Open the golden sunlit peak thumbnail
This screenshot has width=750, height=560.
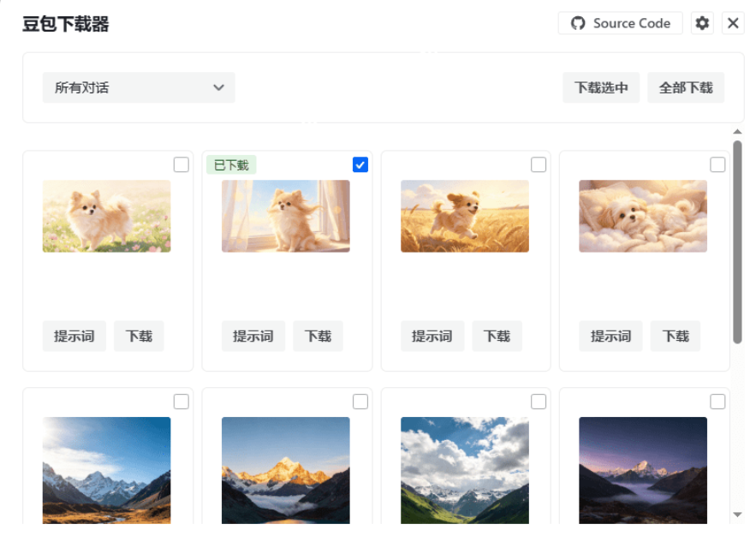(x=286, y=471)
